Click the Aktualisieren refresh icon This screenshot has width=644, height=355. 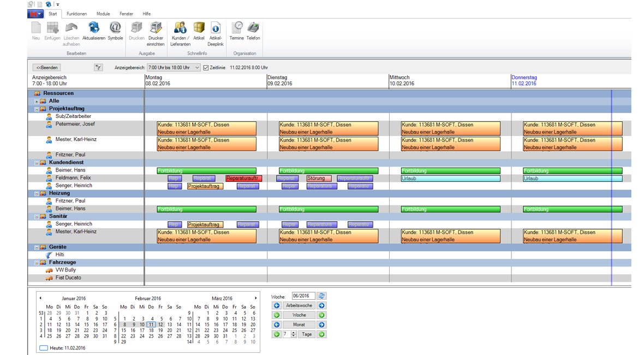(93, 28)
